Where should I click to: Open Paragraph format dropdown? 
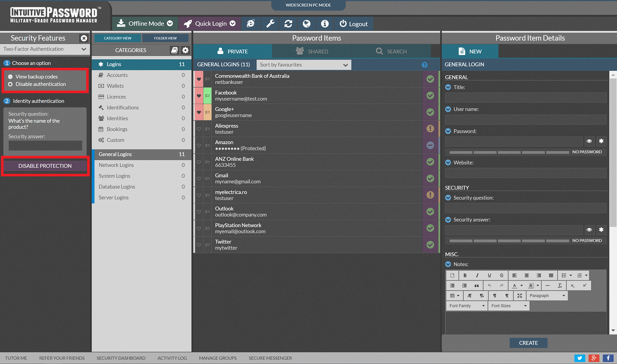pyautogui.click(x=547, y=296)
